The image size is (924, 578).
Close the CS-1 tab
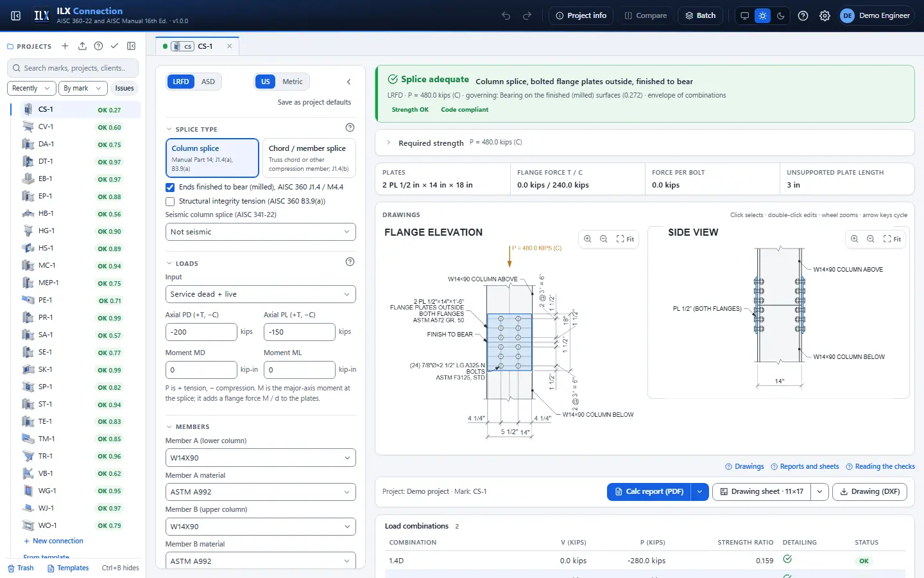pyautogui.click(x=229, y=46)
